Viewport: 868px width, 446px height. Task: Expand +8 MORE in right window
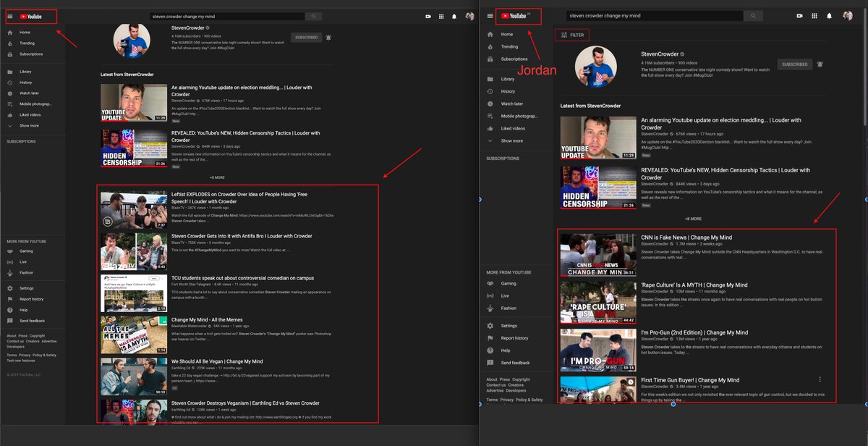point(694,219)
